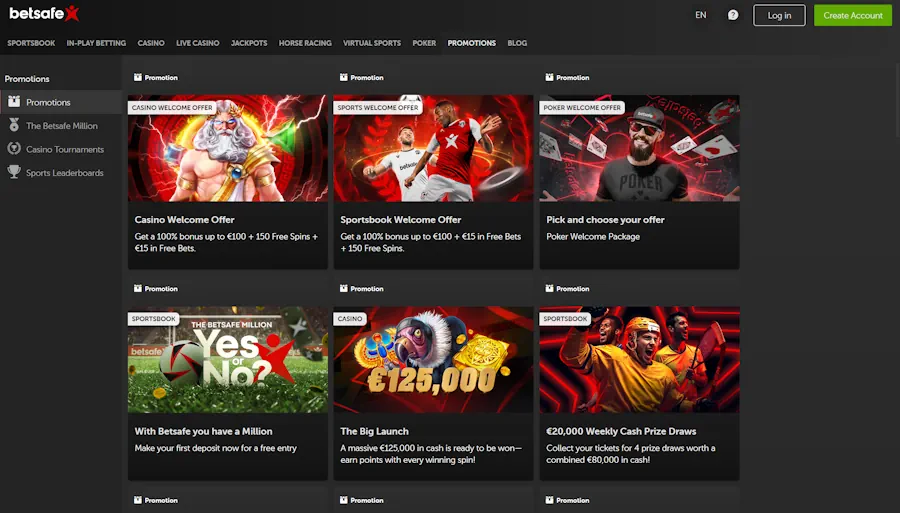Open the help question mark icon
The width and height of the screenshot is (900, 513).
tap(733, 15)
